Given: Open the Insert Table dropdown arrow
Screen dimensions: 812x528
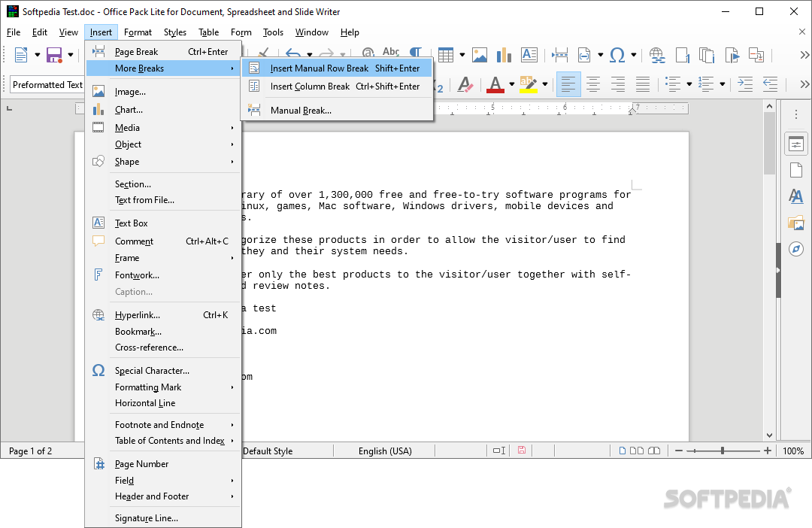Looking at the screenshot, I should [462, 54].
